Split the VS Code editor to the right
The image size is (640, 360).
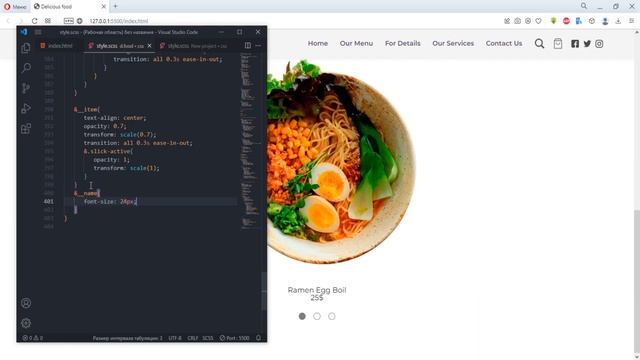pyautogui.click(x=248, y=46)
